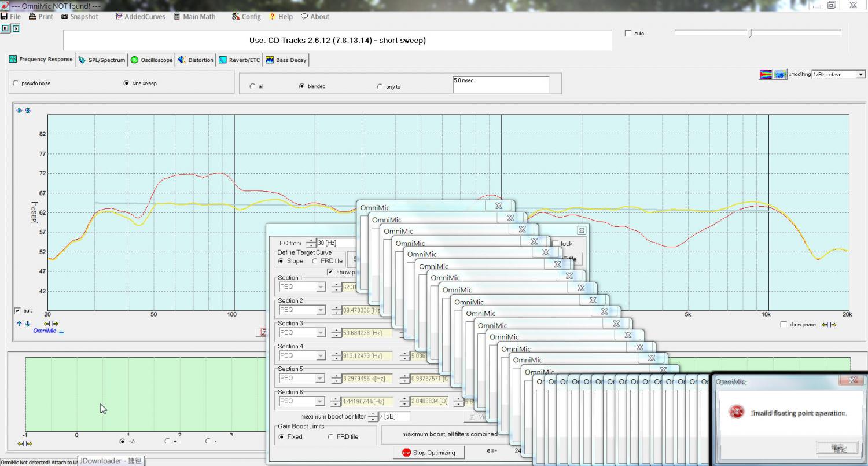Expand the smoothing 1/6th octave dropdown
Viewport: 868px width, 466px height.
click(860, 75)
